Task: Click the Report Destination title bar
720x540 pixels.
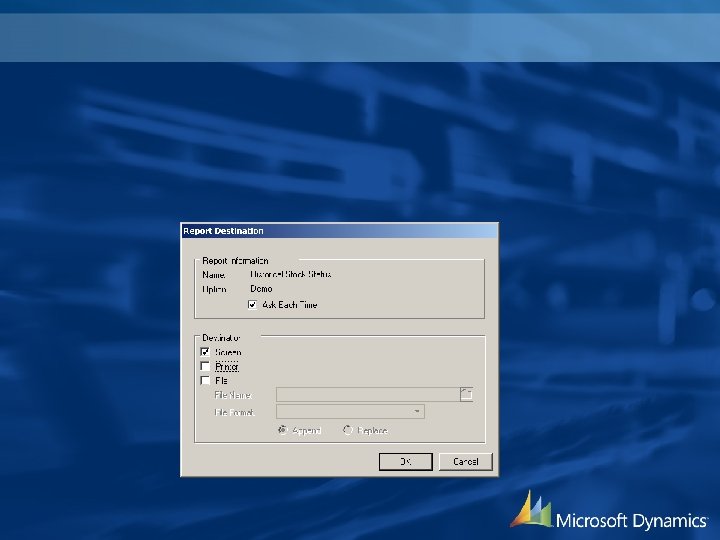Action: [x=340, y=231]
